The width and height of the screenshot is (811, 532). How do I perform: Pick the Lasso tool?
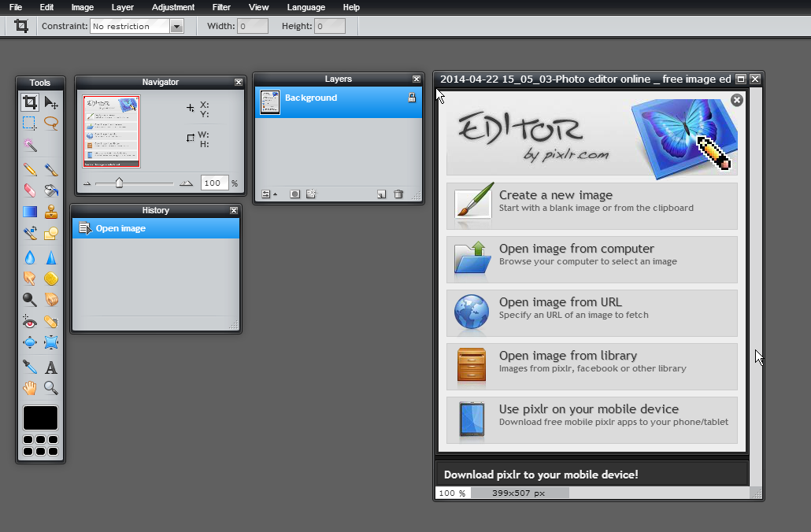50,123
